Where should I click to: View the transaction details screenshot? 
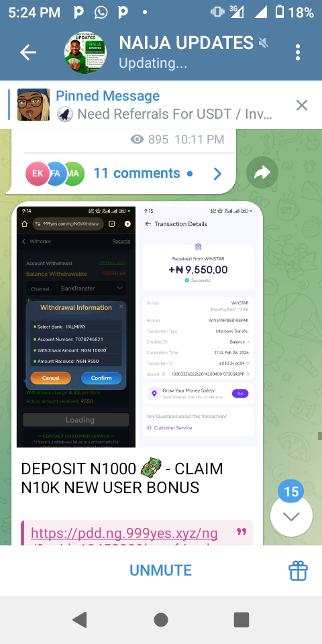click(x=199, y=327)
